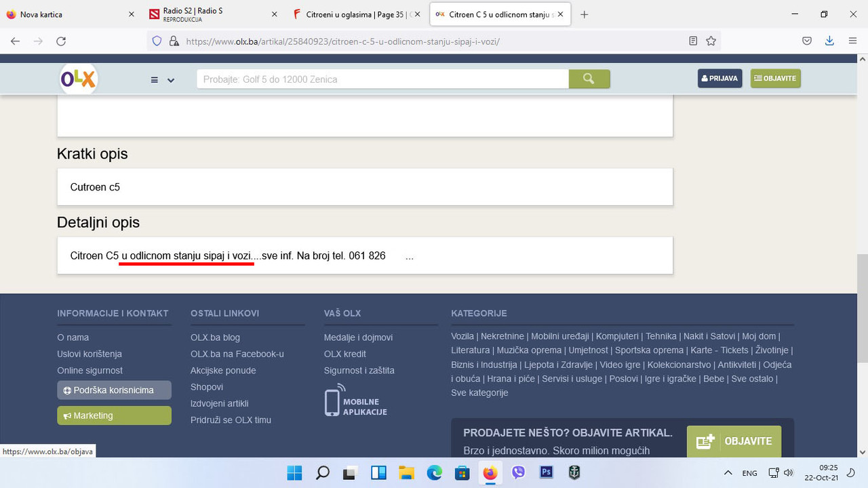868x488 pixels.
Task: Close the Nova kartica tab
Action: [x=132, y=14]
